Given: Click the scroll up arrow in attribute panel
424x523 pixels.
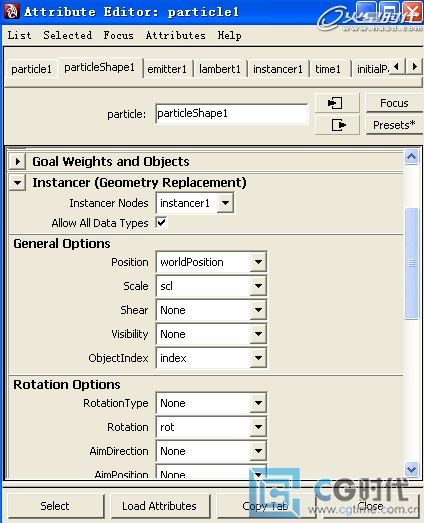Looking at the screenshot, I should [x=411, y=156].
